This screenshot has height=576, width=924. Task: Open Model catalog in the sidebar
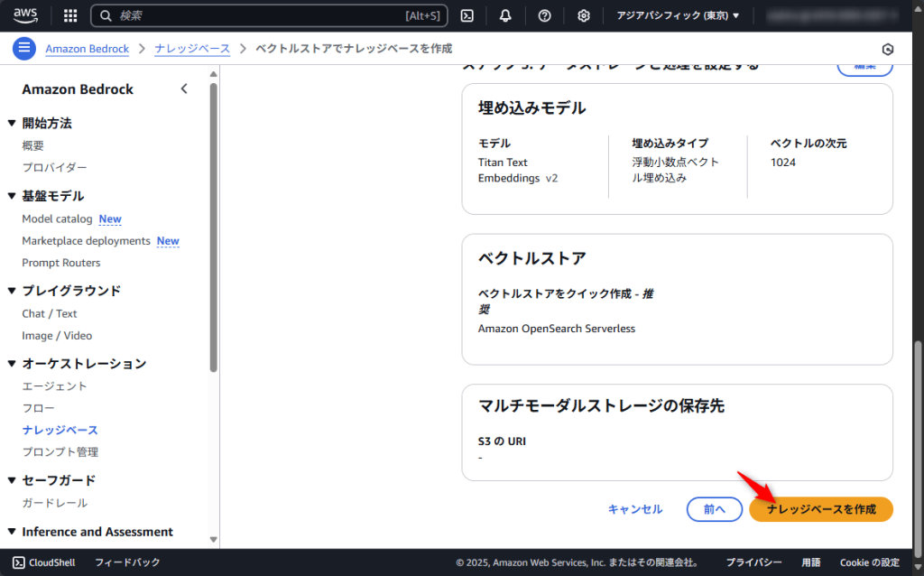(x=57, y=218)
